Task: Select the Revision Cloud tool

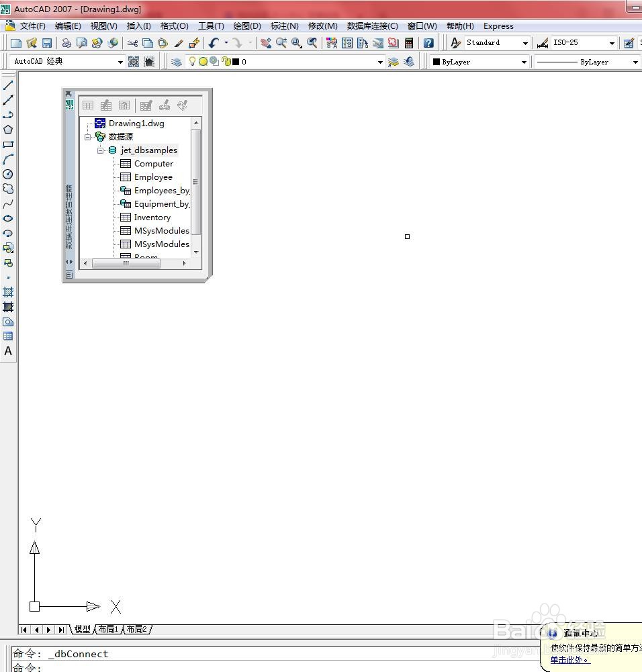Action: click(x=8, y=189)
